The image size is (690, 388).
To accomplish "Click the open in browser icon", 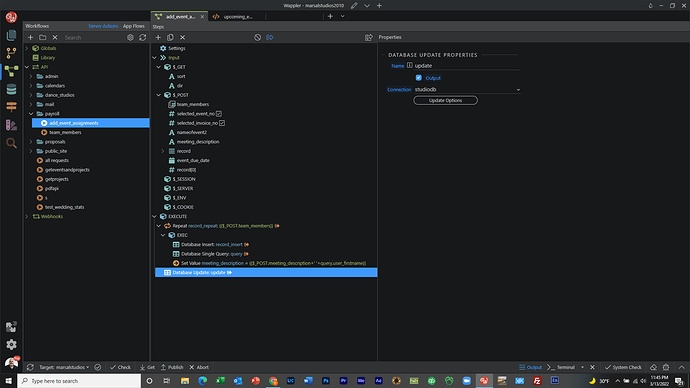I will (369, 37).
